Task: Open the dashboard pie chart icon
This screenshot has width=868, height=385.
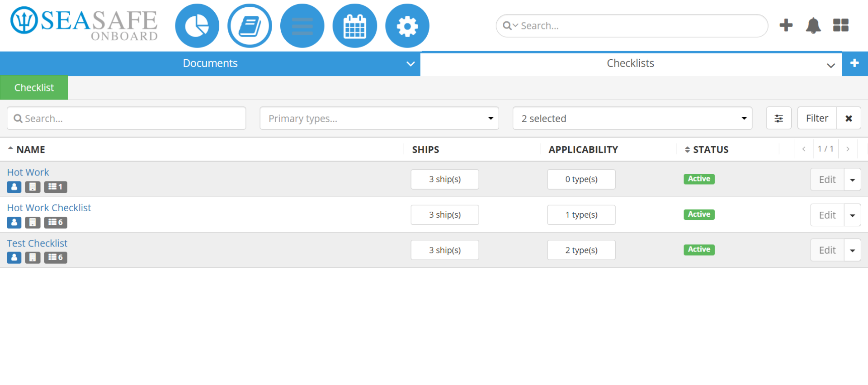Action: [x=197, y=26]
